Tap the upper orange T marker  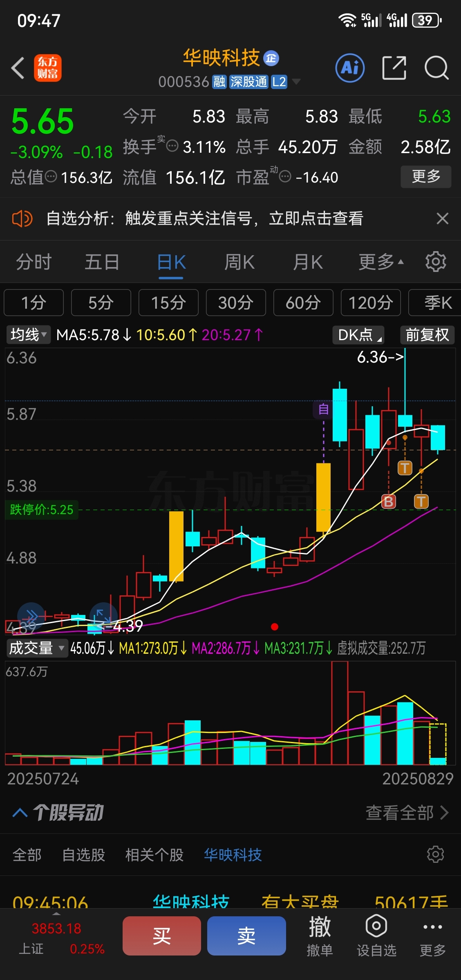(x=405, y=468)
